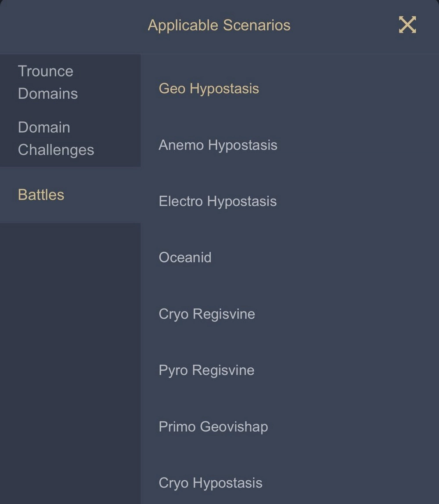Open Cryo Regisvine scenario
Viewport: 439px width, 504px height.
[x=207, y=314]
